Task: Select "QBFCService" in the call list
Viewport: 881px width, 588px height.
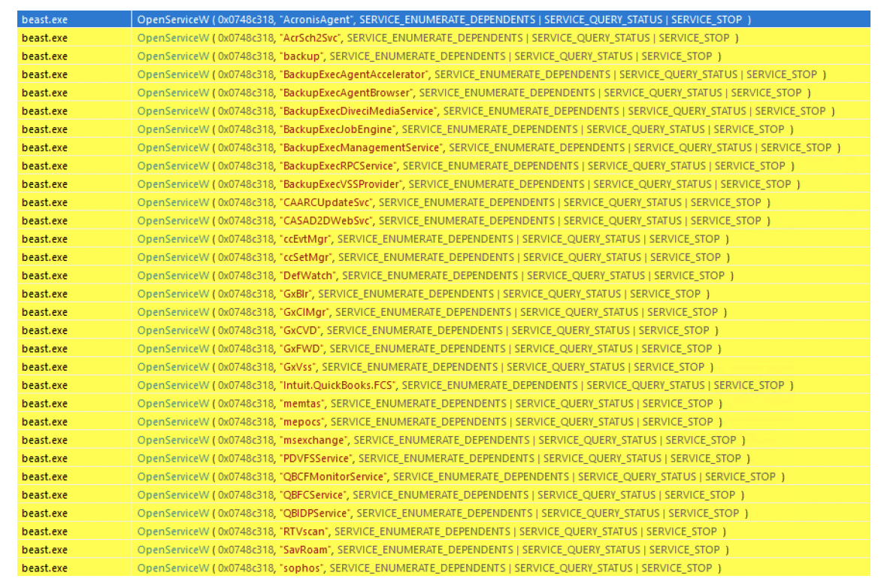Action: (x=313, y=495)
